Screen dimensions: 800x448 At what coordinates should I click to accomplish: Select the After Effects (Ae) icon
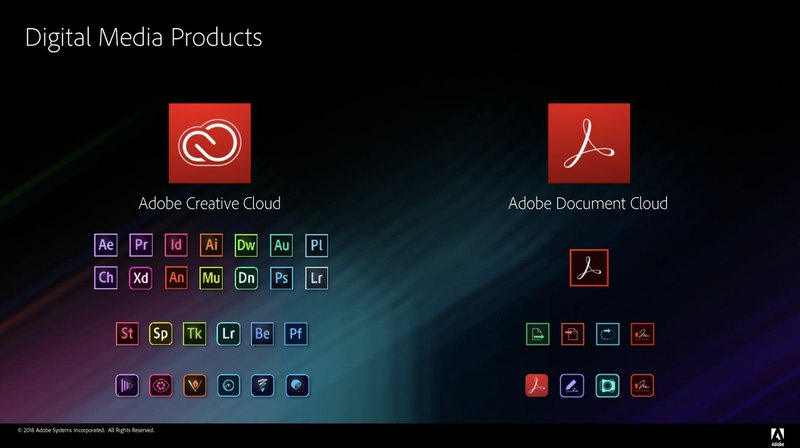(106, 245)
